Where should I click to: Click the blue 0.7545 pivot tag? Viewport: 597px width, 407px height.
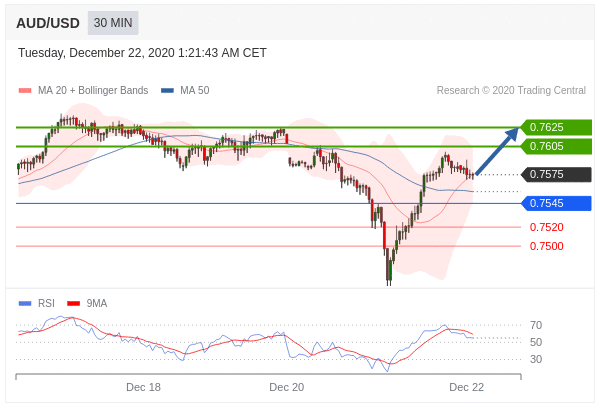click(x=556, y=203)
